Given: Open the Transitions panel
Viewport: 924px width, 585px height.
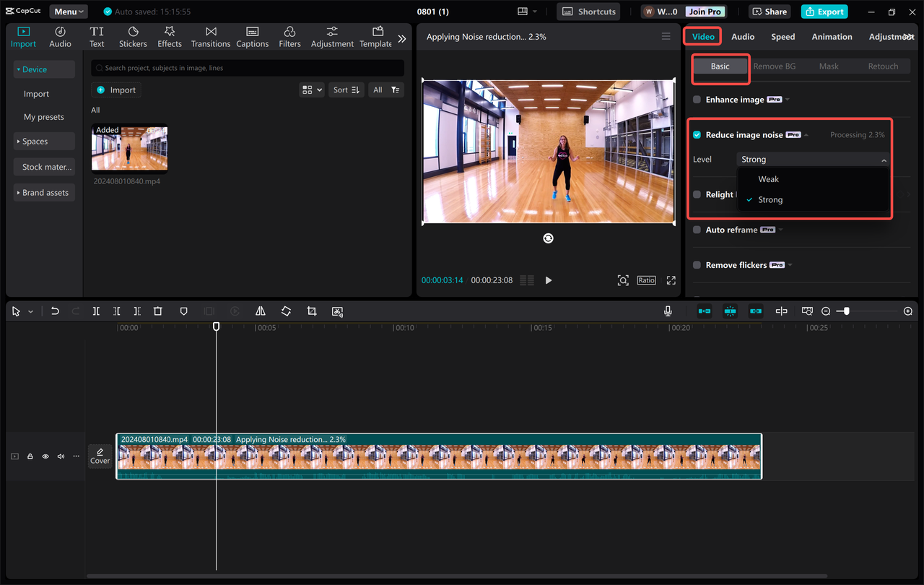Looking at the screenshot, I should [x=210, y=35].
